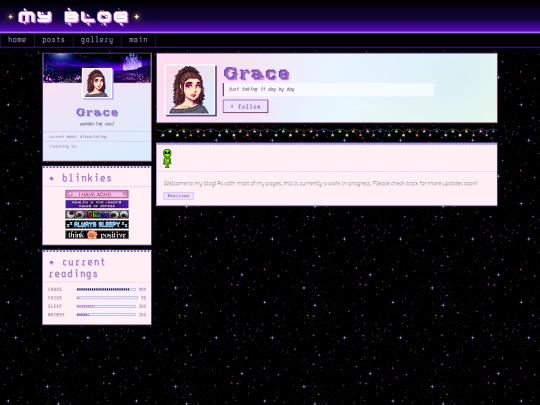
Task: Click the sparkle icon beside current readings
Action: pos(52,262)
